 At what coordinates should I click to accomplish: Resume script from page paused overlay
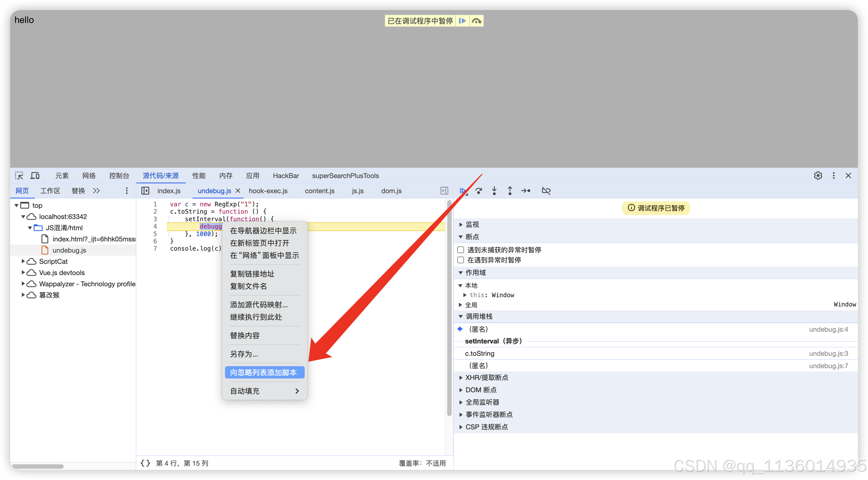462,21
